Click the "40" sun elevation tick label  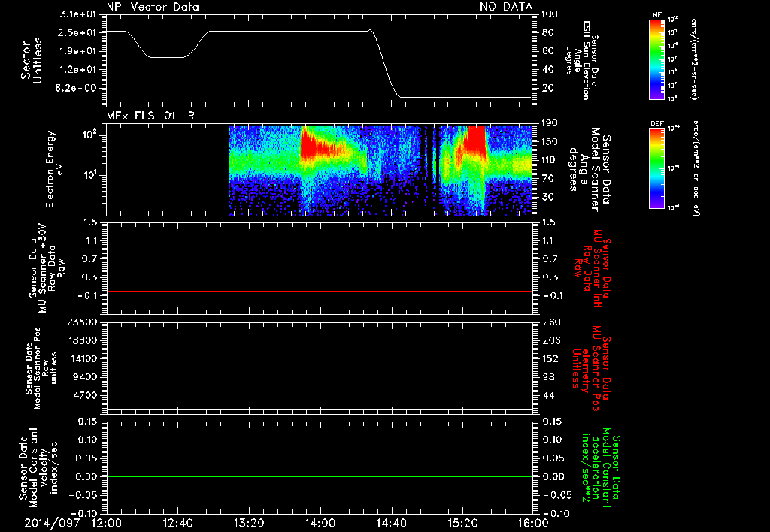pos(547,70)
